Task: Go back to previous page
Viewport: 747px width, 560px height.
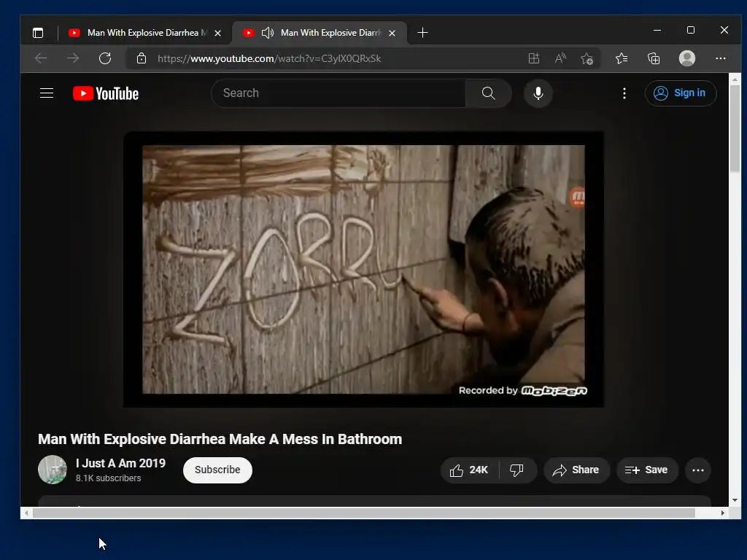Action: tap(41, 58)
